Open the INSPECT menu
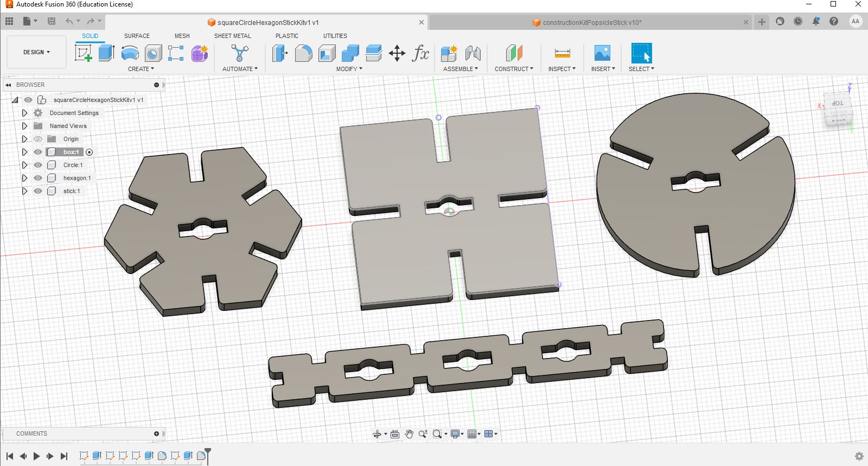This screenshot has width=868, height=466. 562,69
